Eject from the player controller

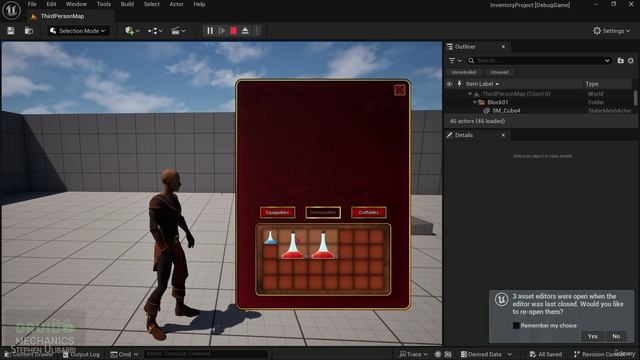245,31
